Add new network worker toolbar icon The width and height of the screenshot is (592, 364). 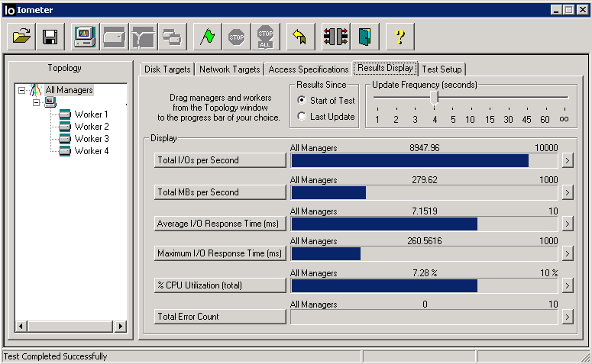(x=143, y=37)
